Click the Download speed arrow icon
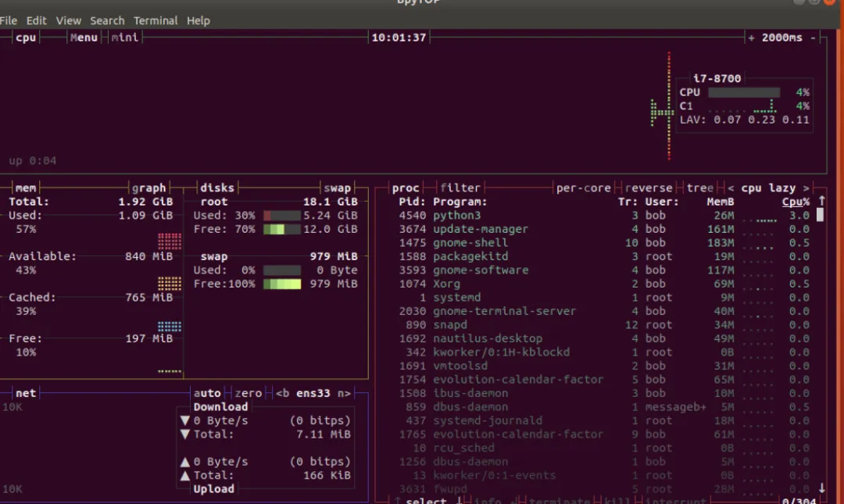Viewport: 844px width, 504px height. pos(185,420)
